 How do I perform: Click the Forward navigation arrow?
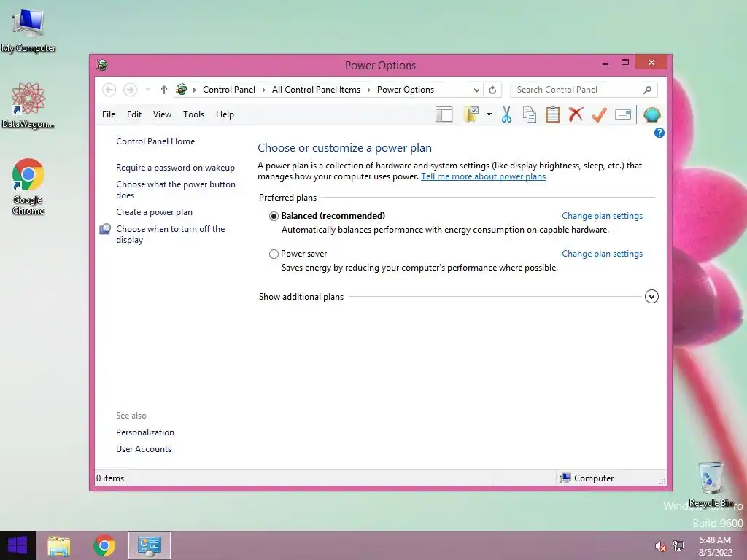point(130,90)
